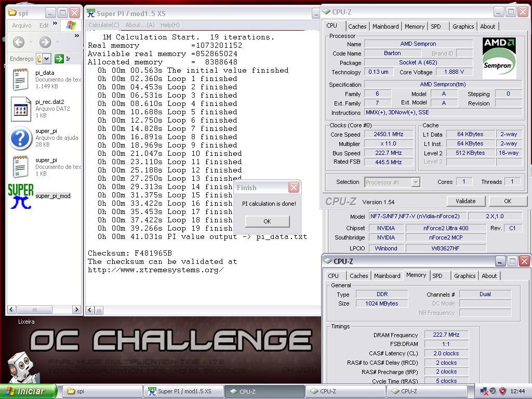Screen dimensions: 532x399
Task: Expand the toolbar chevron beside Edit menu
Action: coord(55,23)
